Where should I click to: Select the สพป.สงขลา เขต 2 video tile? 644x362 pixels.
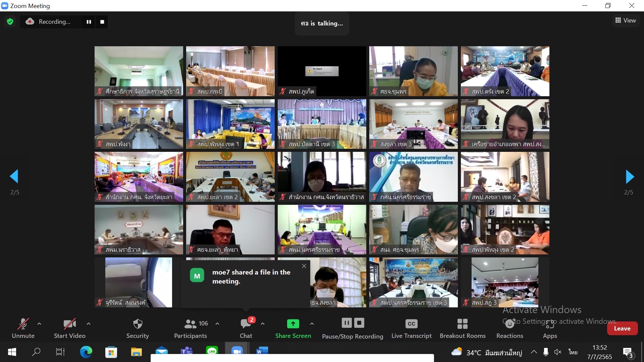coord(505,177)
